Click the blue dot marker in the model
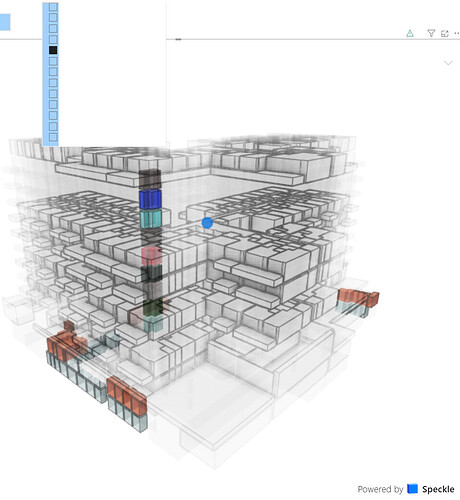460x500 pixels. click(x=207, y=223)
